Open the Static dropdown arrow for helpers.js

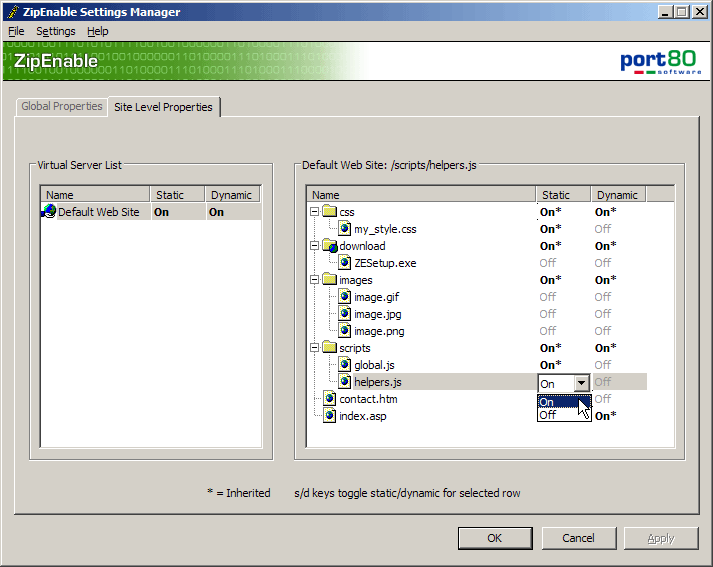click(581, 383)
